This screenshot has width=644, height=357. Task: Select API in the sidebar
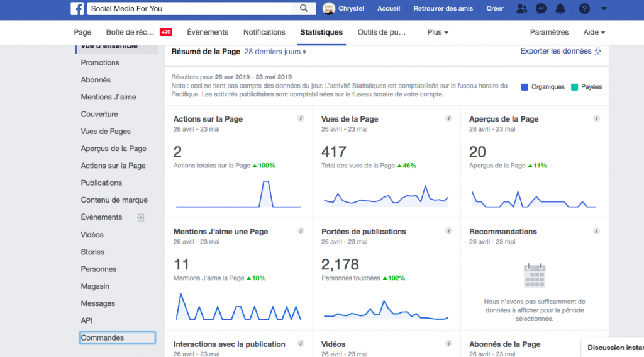pos(87,320)
